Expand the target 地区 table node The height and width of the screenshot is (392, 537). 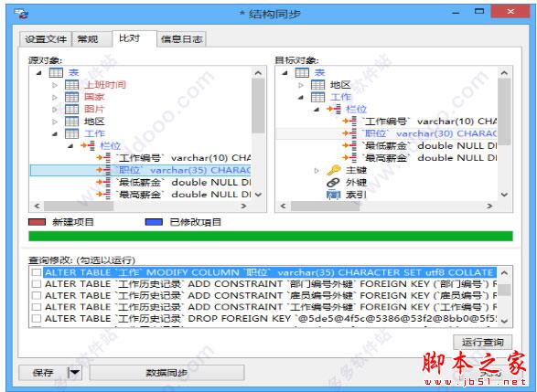[x=301, y=85]
